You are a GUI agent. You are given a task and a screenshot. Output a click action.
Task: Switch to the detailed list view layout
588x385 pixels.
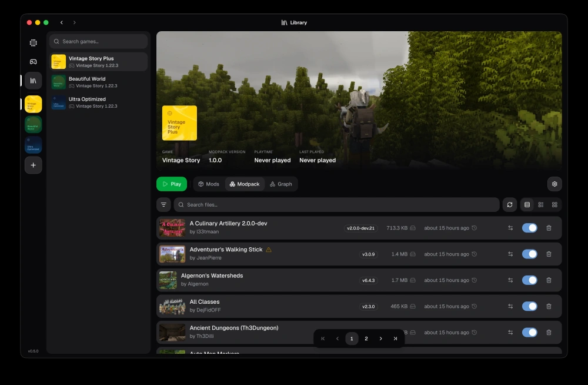[x=541, y=205]
